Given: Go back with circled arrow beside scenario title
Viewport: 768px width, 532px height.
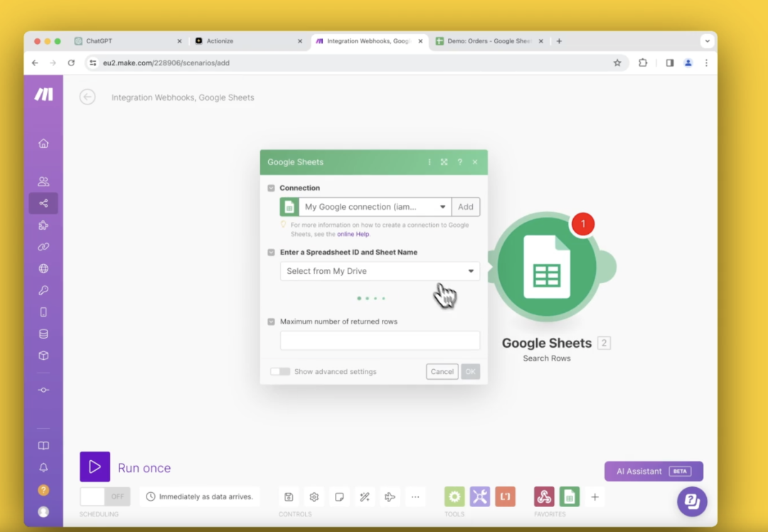Looking at the screenshot, I should point(87,97).
